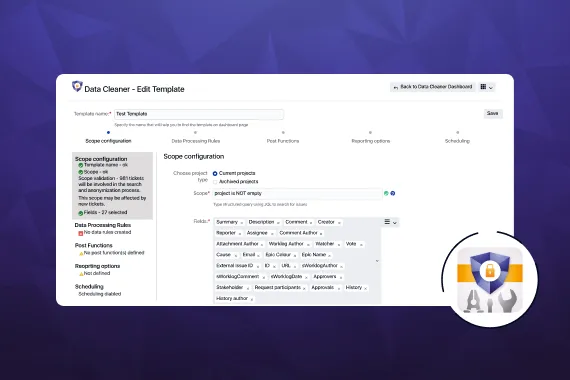Remove the Epic Name field tag
570x380 pixels.
pos(329,256)
